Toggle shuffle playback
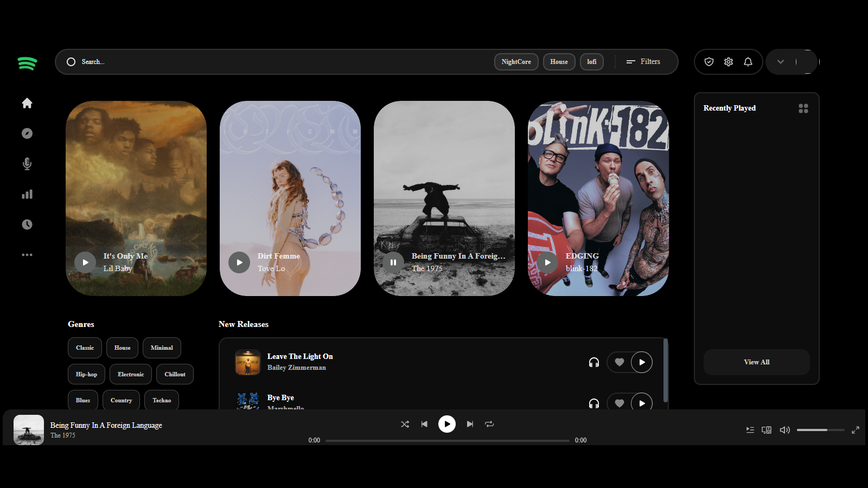 [x=405, y=424]
